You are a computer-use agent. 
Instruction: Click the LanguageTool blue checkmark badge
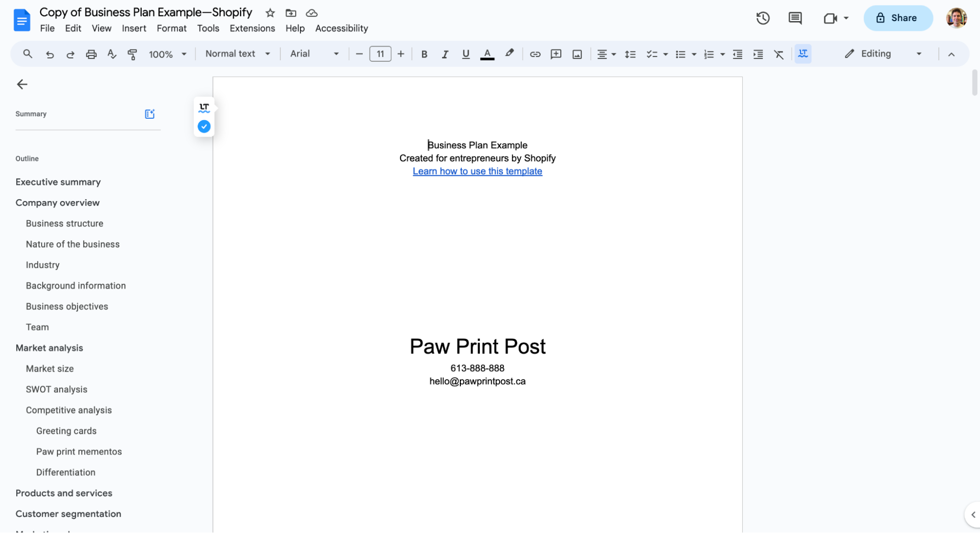pos(204,127)
